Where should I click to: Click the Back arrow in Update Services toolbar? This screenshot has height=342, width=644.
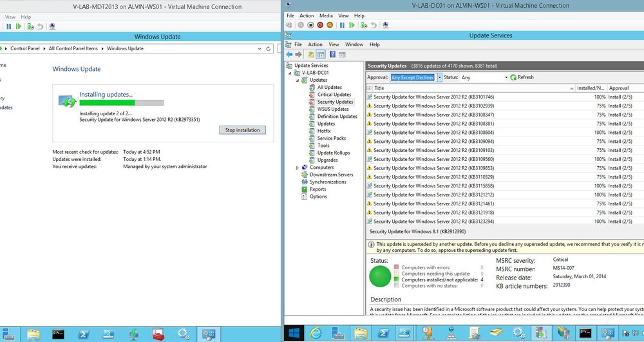[x=290, y=55]
